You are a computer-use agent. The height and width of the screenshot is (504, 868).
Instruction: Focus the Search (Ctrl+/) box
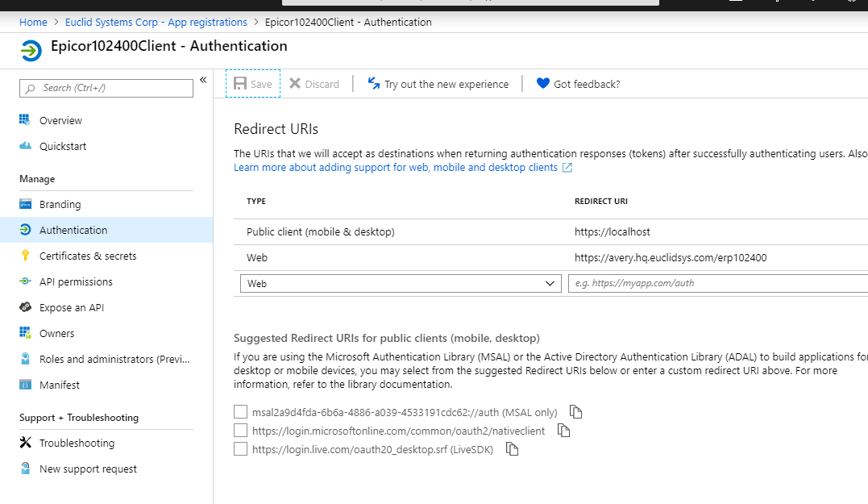click(106, 88)
